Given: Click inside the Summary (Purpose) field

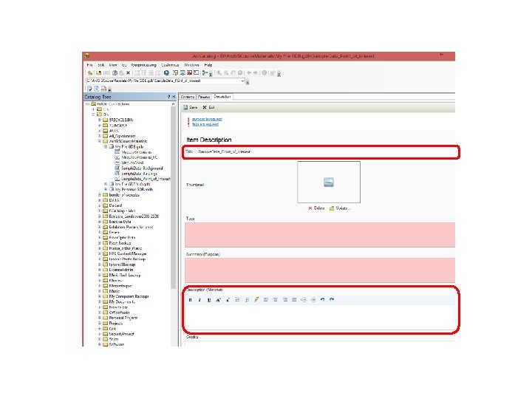Looking at the screenshot, I should 320,270.
